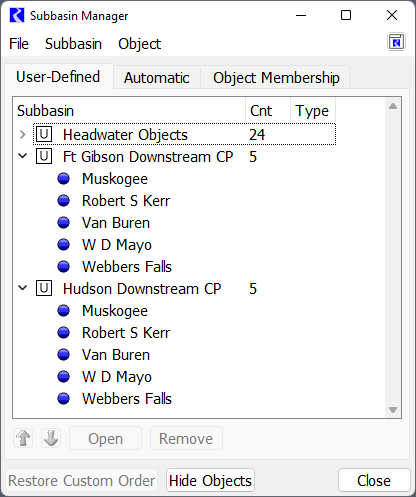Screen dimensions: 416x497
Task: Click the Subbasin Manager title bar app icon
Action: 17,15
